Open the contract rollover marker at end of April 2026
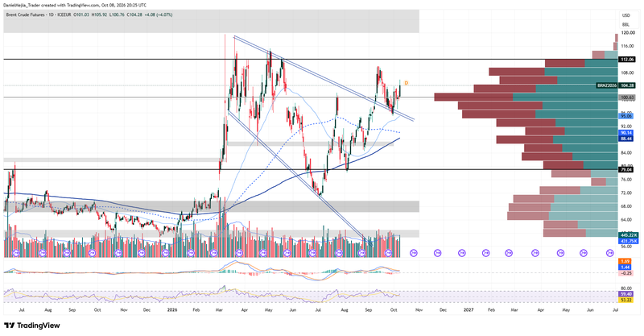This screenshot has height=336, width=644. 263,252
